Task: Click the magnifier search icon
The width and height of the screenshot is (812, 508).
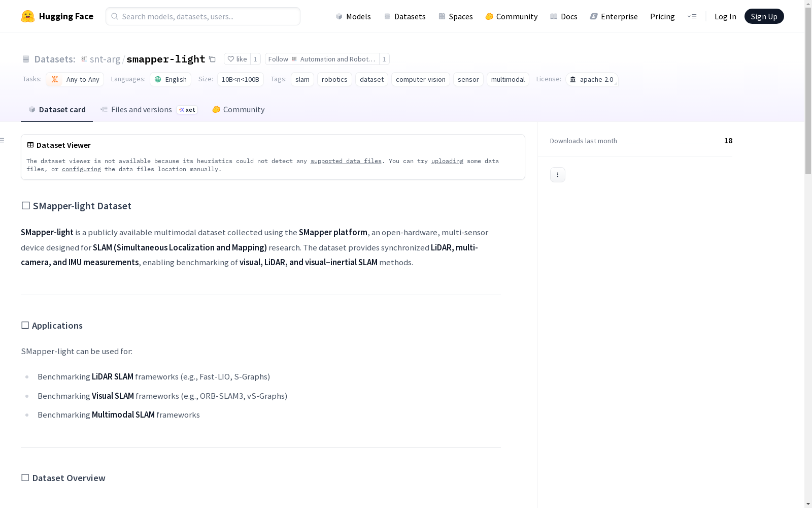Action: click(x=115, y=16)
